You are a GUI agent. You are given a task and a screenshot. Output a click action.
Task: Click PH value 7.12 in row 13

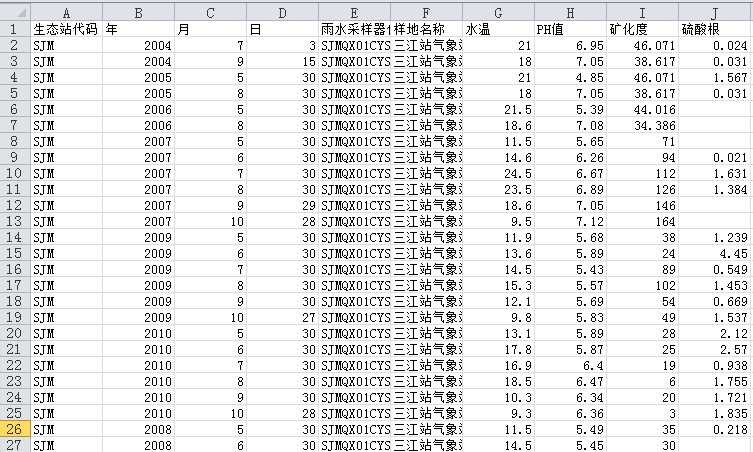[571, 221]
